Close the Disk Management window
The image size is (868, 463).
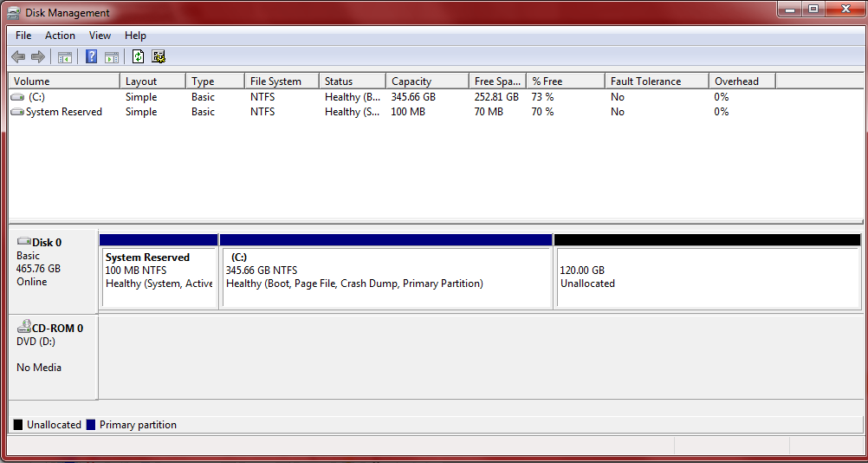pos(845,9)
